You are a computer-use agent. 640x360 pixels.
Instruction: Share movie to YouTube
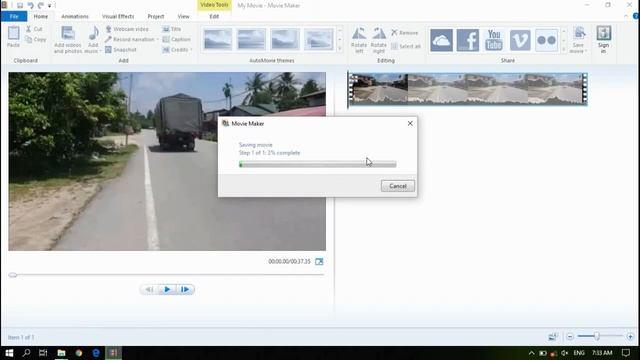pyautogui.click(x=494, y=40)
